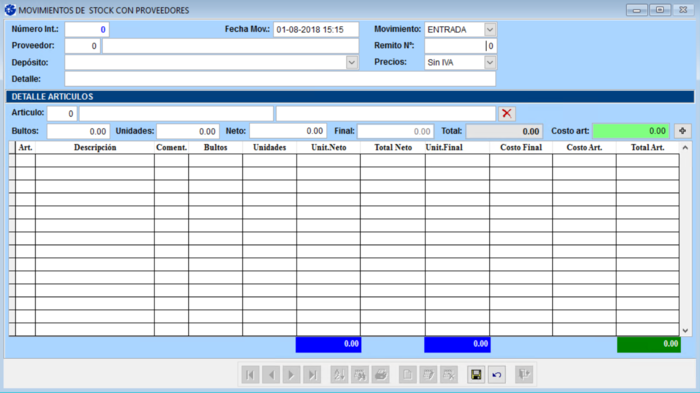Click the Descripción column header
This screenshot has height=393, width=700.
95,147
